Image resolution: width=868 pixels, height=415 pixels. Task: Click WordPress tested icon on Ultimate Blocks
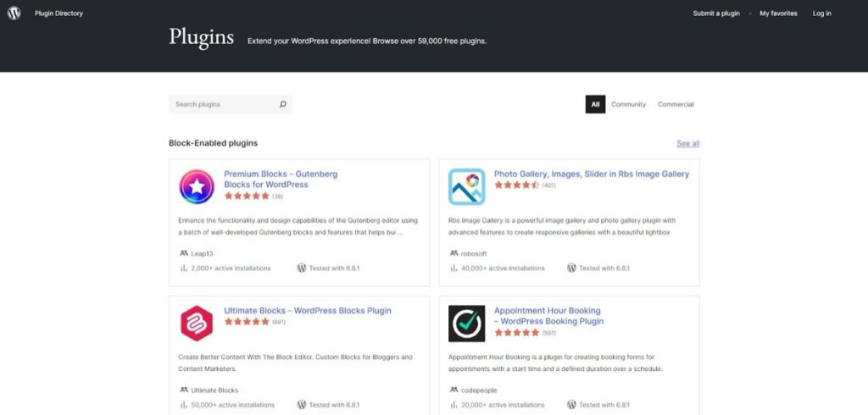(302, 405)
